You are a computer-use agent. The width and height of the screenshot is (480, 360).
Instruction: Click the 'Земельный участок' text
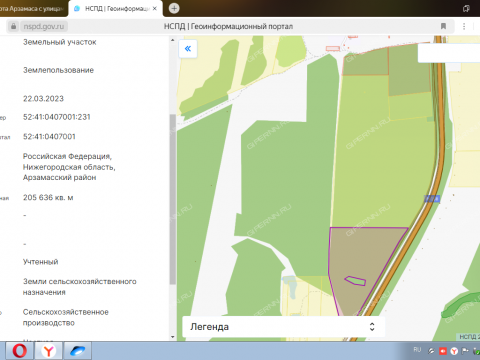tap(60, 42)
